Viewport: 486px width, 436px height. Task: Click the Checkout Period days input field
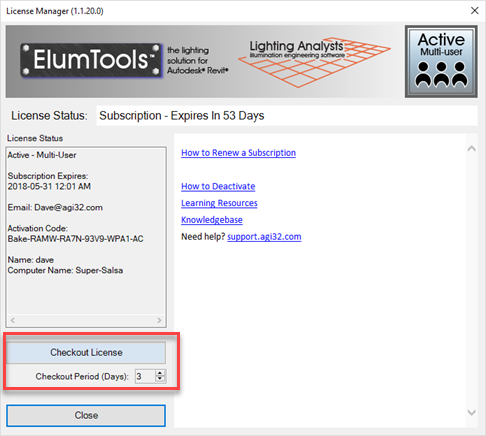(x=145, y=376)
